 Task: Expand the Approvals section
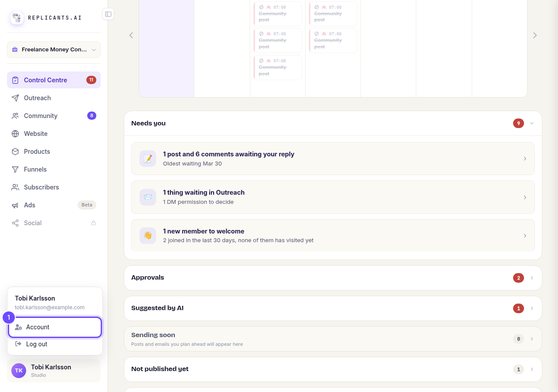333,278
